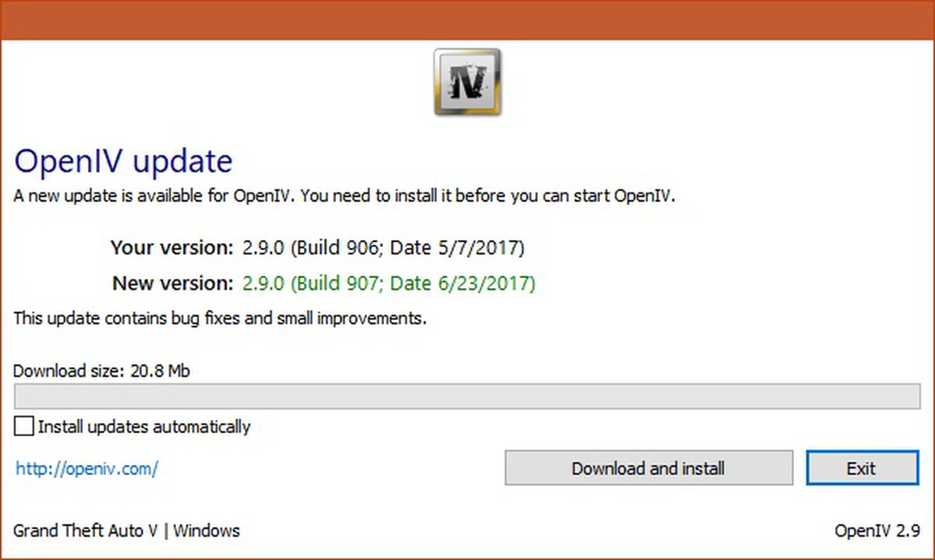Screen dimensions: 935x560
Task: Click the "OpenIV update" heading
Action: (x=123, y=162)
